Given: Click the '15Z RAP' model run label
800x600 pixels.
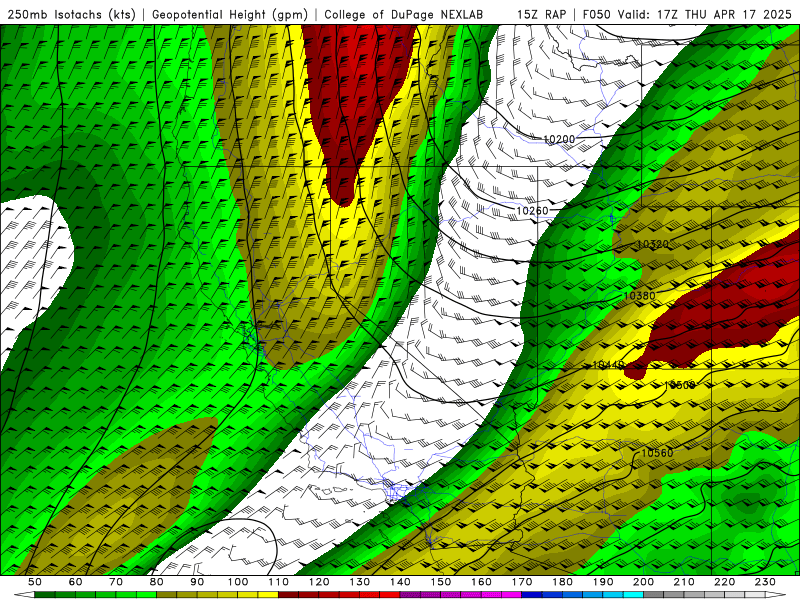Looking at the screenshot, I should click(x=541, y=14).
